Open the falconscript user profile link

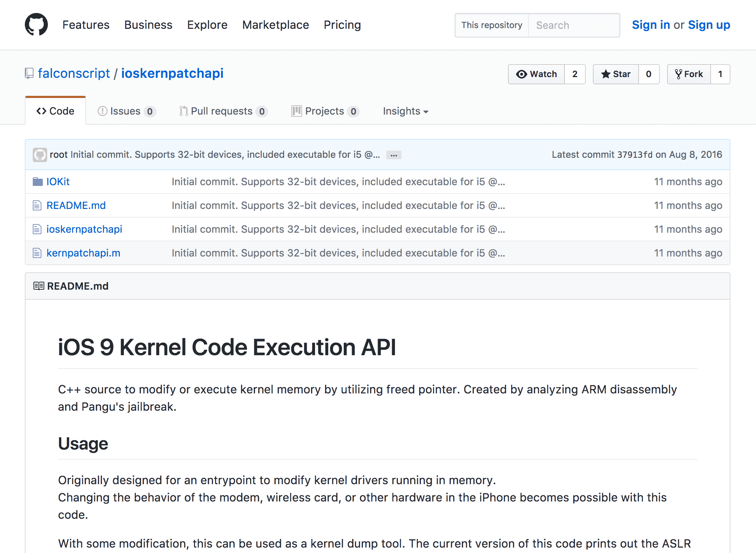tap(74, 73)
